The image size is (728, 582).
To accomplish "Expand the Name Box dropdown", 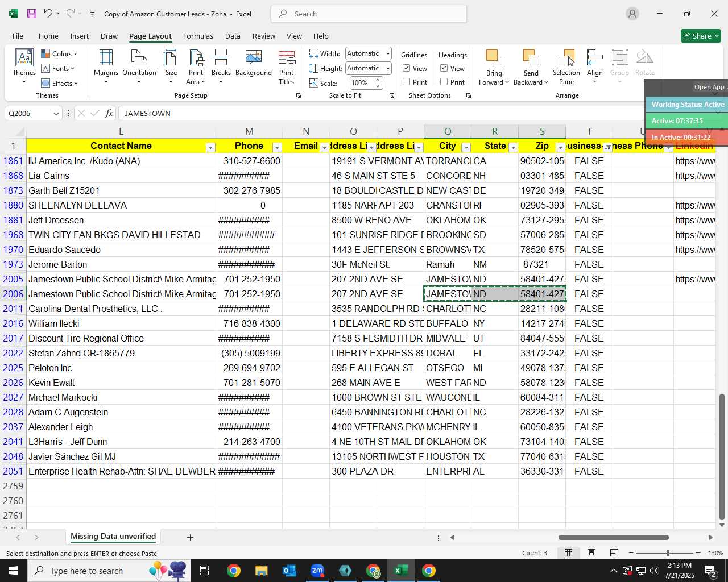I will coord(56,114).
